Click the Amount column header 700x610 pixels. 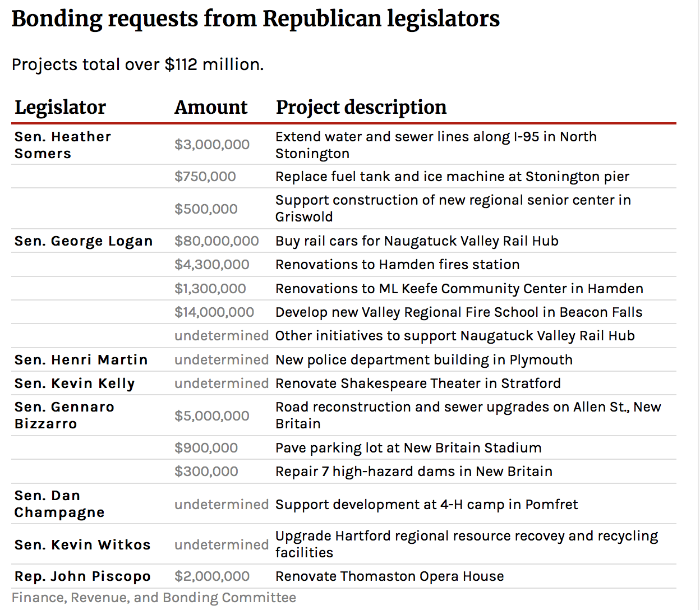pos(211,107)
